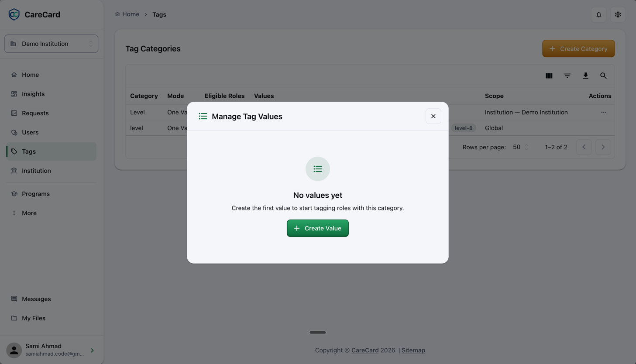This screenshot has width=636, height=364.
Task: Sort by Category column header
Action: click(144, 96)
